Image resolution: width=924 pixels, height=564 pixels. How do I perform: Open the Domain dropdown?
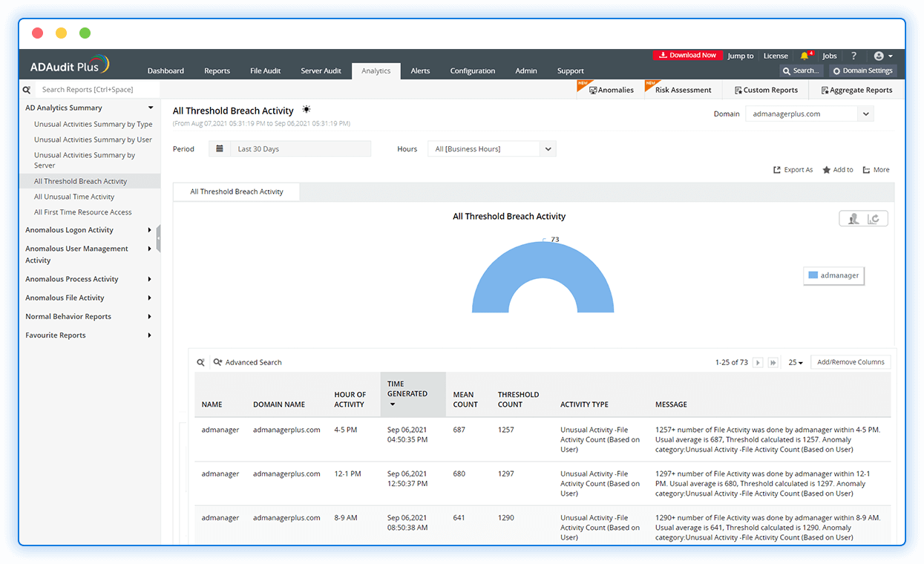(865, 114)
